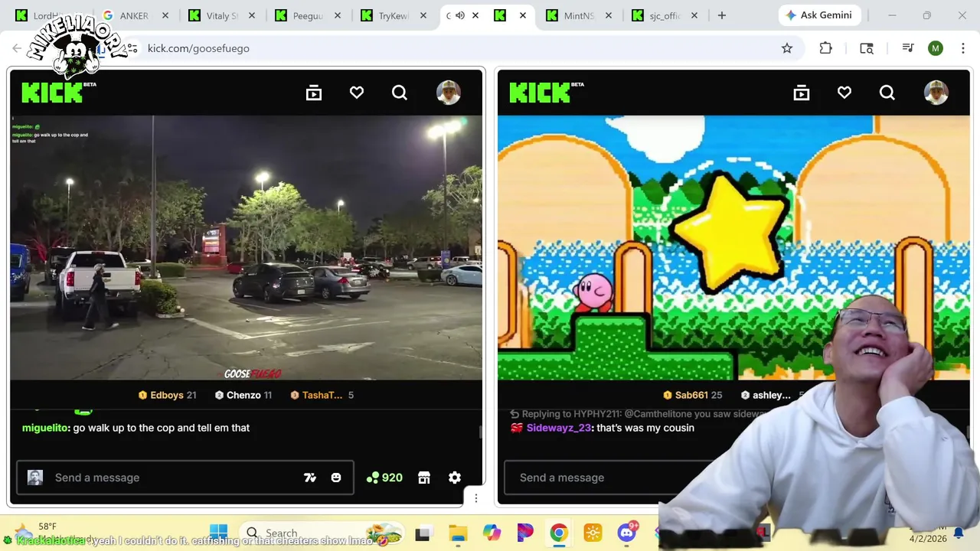
Task: Switch to the LordH tab
Action: click(x=49, y=15)
